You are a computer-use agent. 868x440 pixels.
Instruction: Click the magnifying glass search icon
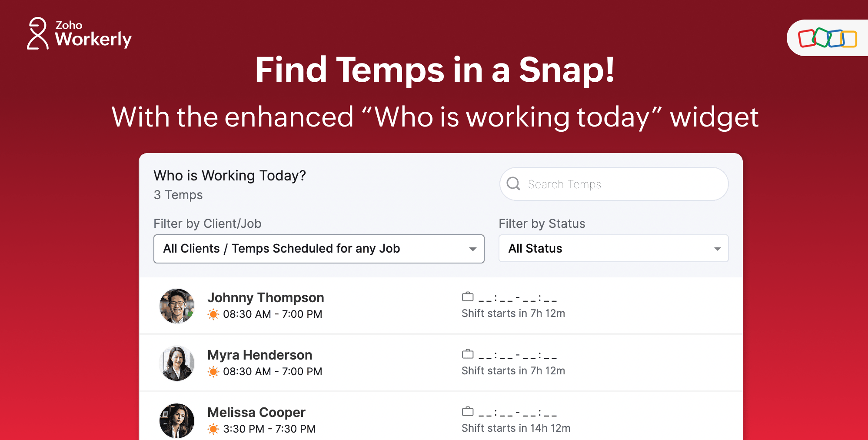[x=515, y=184]
